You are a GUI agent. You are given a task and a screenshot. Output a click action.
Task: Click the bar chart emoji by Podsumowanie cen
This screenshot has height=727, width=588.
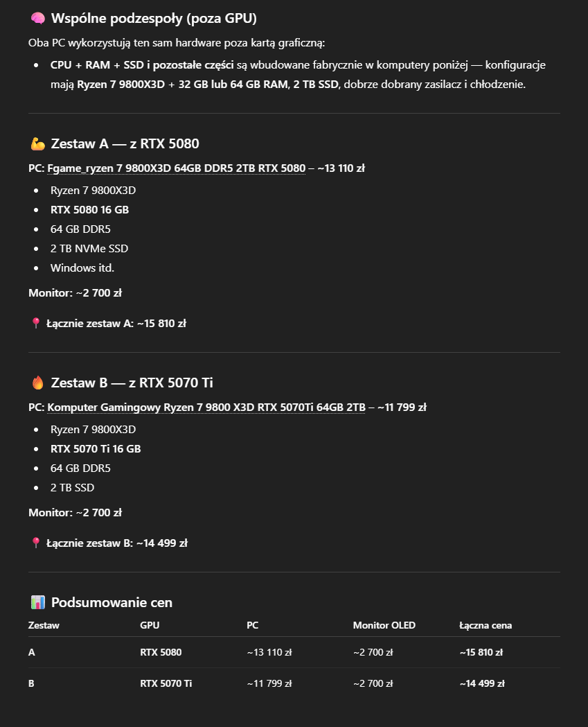(37, 602)
